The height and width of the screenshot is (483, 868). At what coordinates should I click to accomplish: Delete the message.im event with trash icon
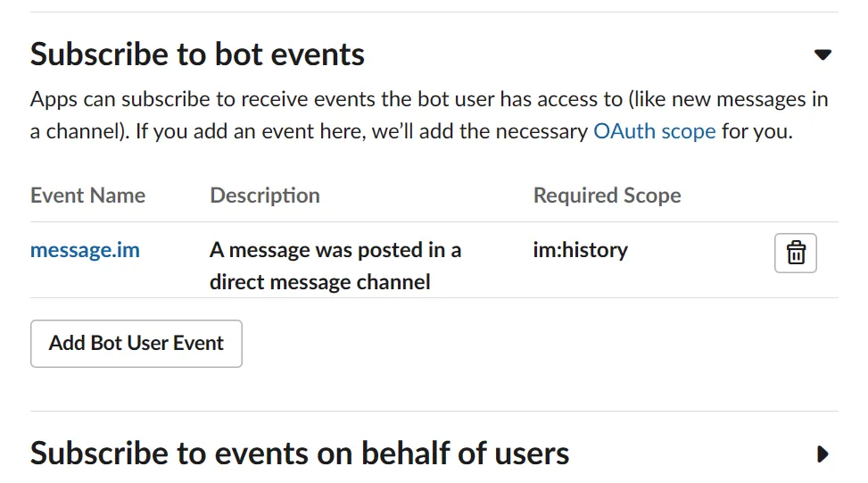coord(796,254)
